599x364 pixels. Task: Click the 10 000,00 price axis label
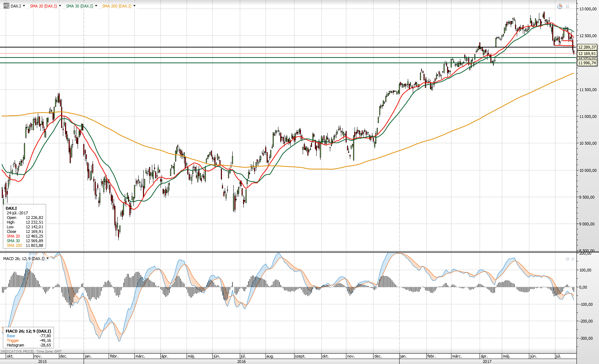[x=588, y=170]
